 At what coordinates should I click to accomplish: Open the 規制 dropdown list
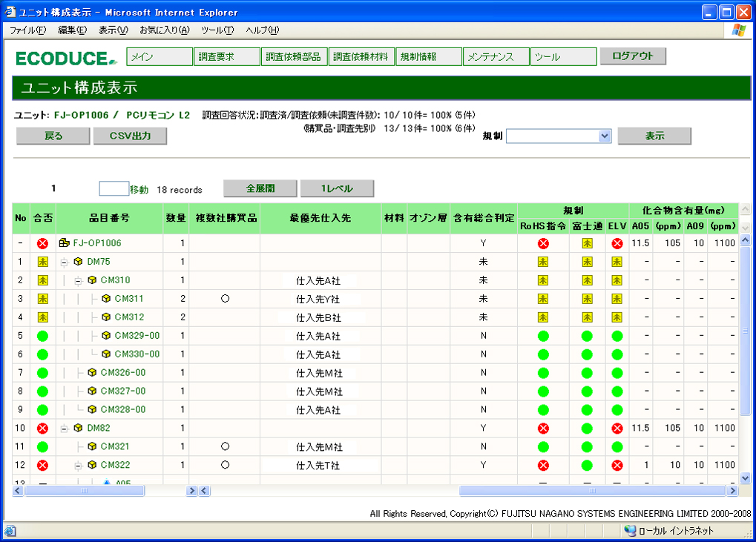point(604,136)
